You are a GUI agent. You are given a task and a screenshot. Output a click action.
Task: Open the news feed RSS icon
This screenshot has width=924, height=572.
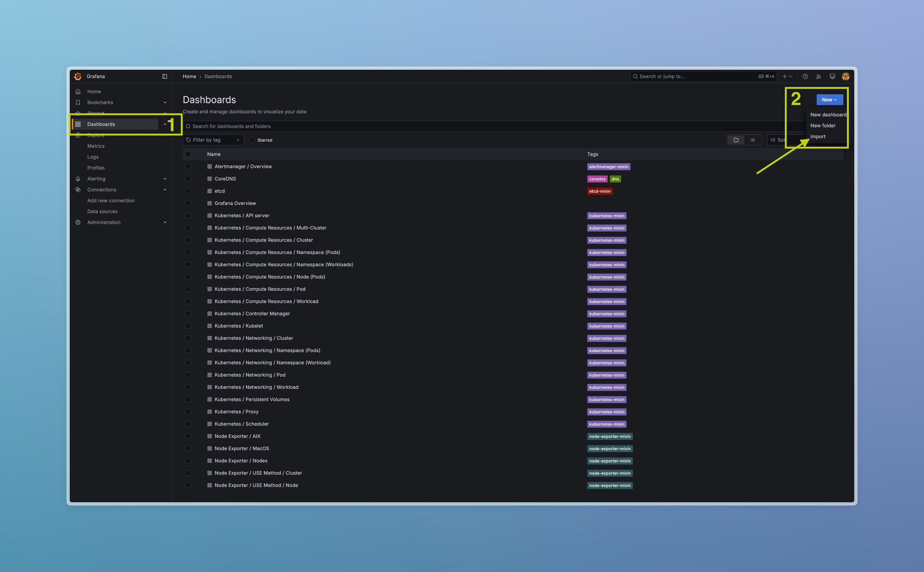(x=818, y=76)
